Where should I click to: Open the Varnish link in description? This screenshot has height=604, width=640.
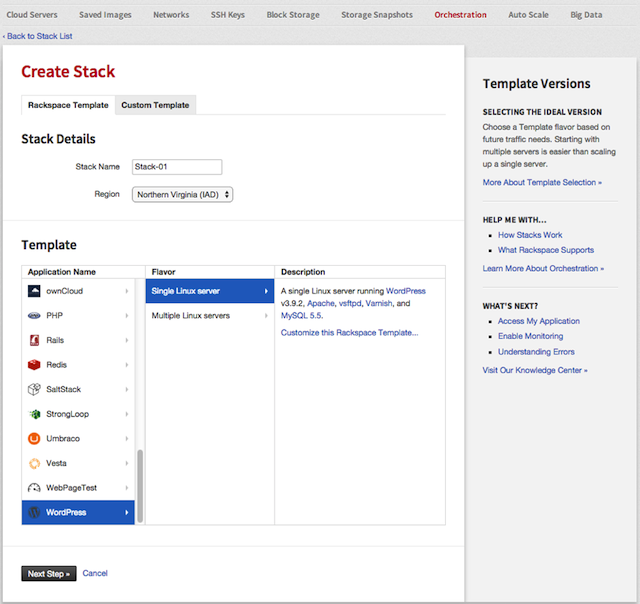pyautogui.click(x=379, y=303)
